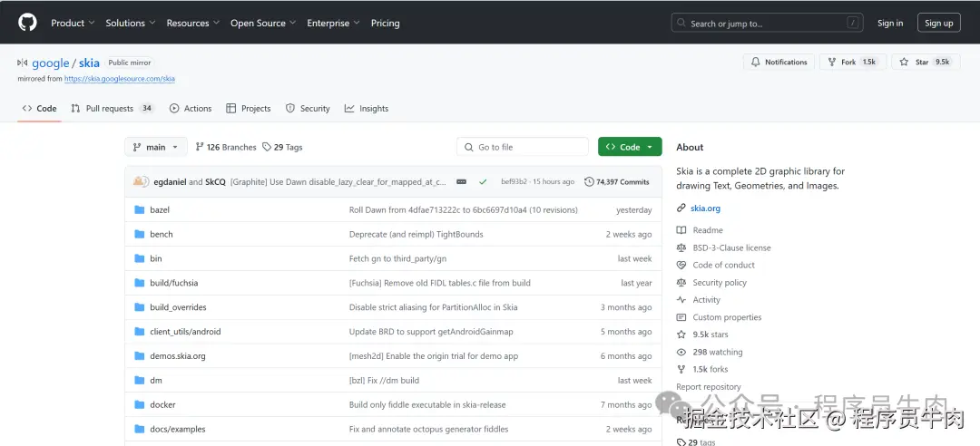View the 74,397 Commits history

click(617, 182)
